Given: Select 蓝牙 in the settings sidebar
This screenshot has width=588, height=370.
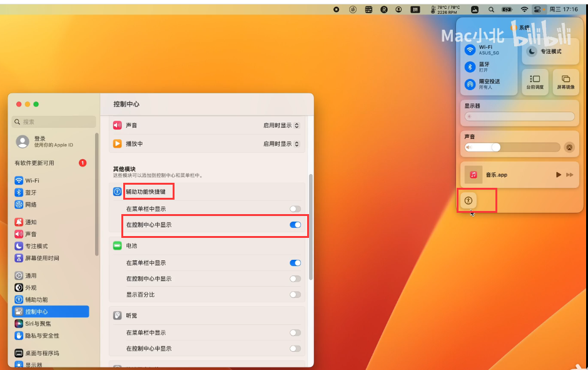Looking at the screenshot, I should 51,192.
